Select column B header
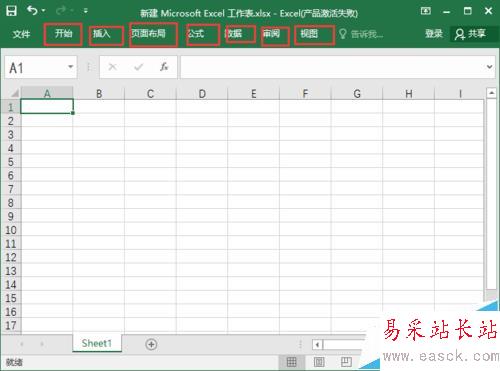Image resolution: width=500 pixels, height=371 pixels. [99, 93]
